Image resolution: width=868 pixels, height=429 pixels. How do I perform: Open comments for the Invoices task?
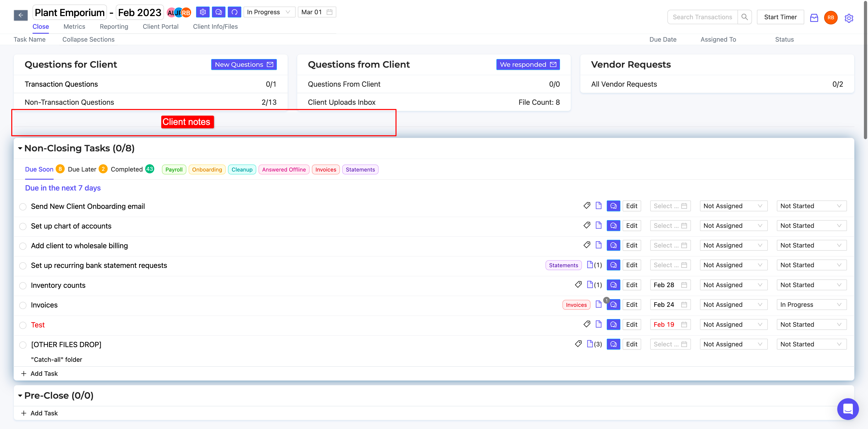tap(613, 305)
